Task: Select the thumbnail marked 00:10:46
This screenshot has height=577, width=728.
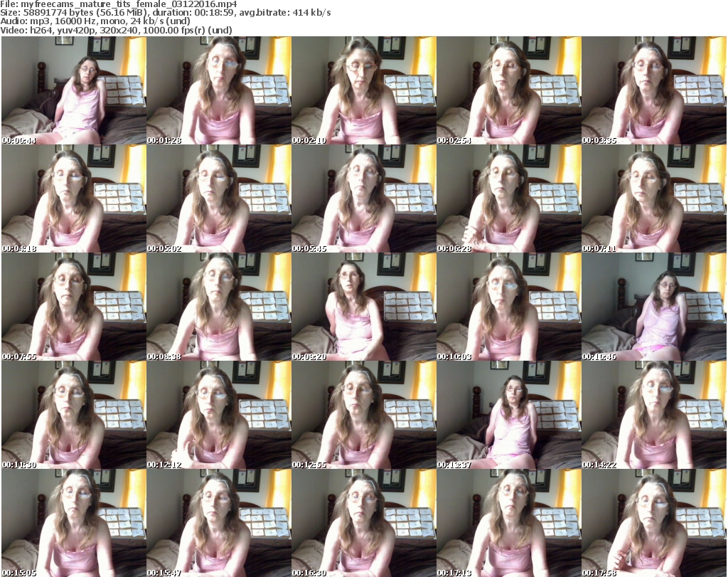Action: 653,307
